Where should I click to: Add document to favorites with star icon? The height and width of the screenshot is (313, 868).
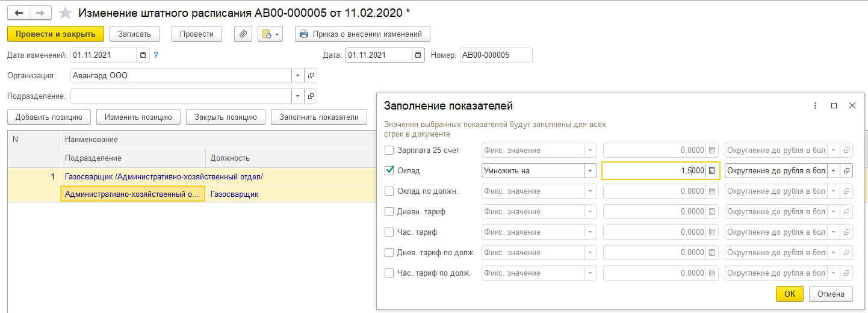(65, 13)
